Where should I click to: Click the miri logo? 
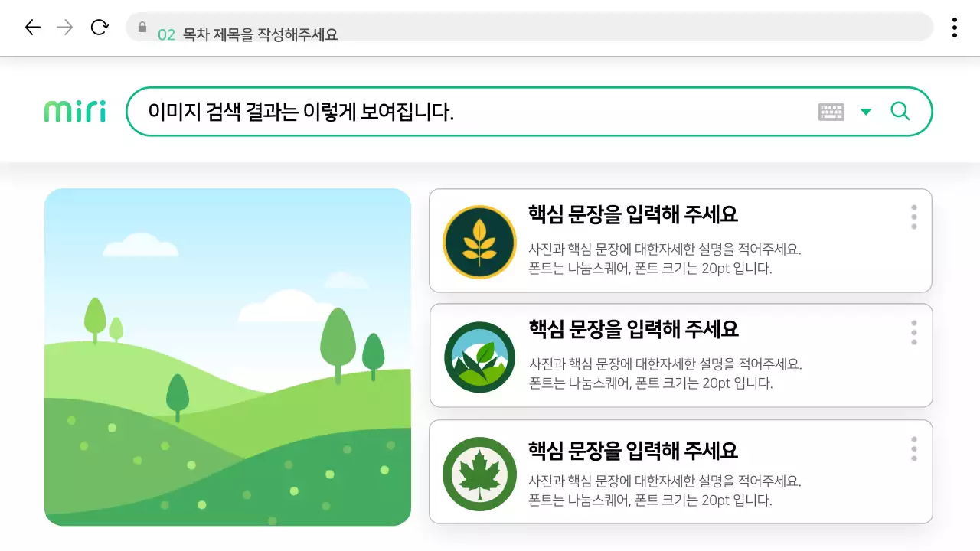(x=73, y=110)
